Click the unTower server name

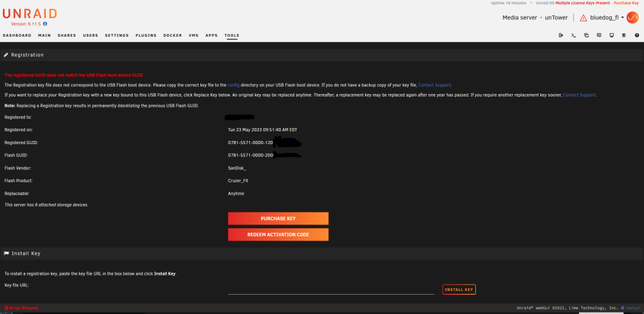coord(556,17)
